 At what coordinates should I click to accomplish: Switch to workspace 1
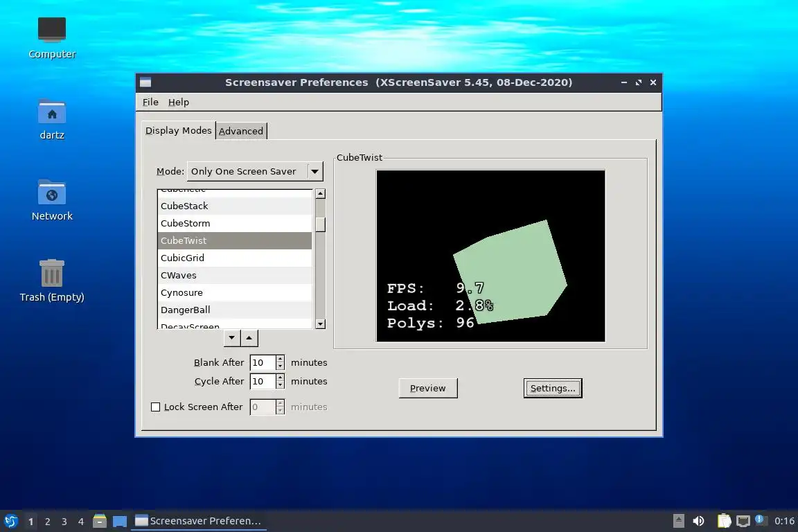pos(30,522)
